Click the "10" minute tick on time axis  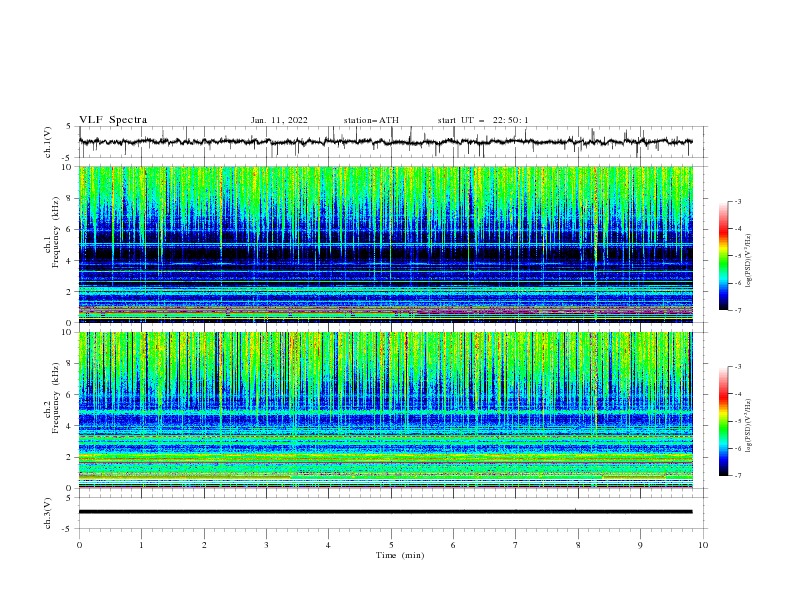[703, 545]
